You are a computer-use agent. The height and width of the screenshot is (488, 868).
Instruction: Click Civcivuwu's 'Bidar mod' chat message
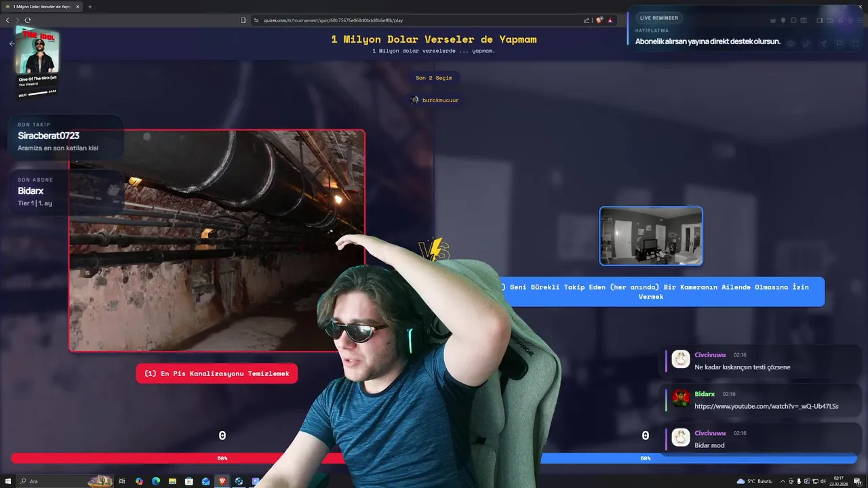tap(709, 445)
